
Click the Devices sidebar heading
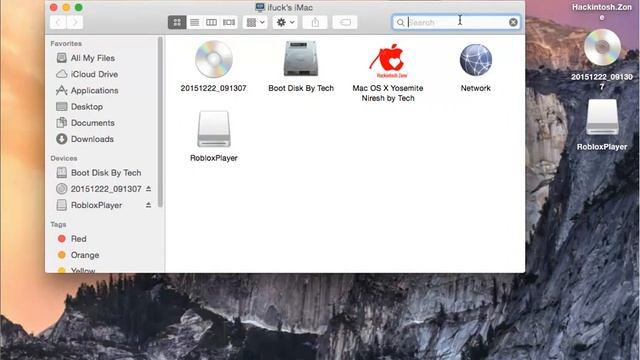point(64,158)
